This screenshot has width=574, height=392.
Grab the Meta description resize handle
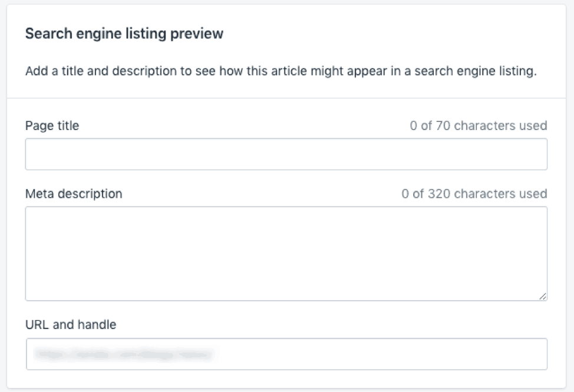(x=543, y=296)
